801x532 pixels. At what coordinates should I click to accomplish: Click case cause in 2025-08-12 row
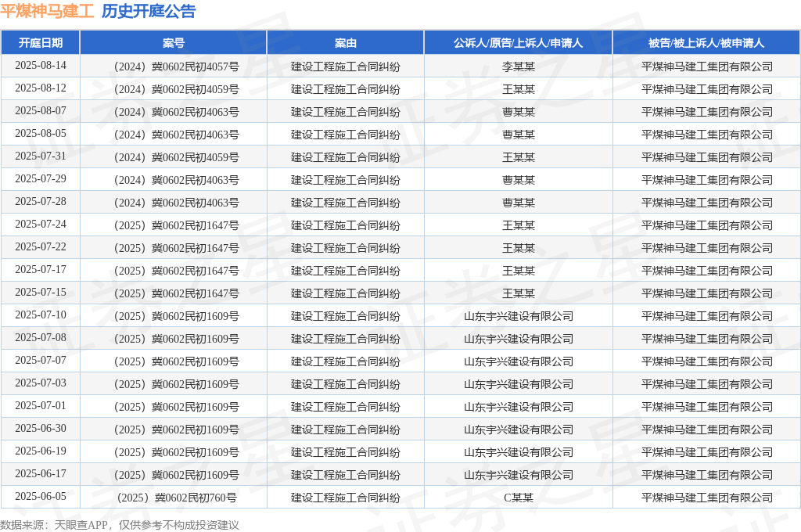[345, 89]
